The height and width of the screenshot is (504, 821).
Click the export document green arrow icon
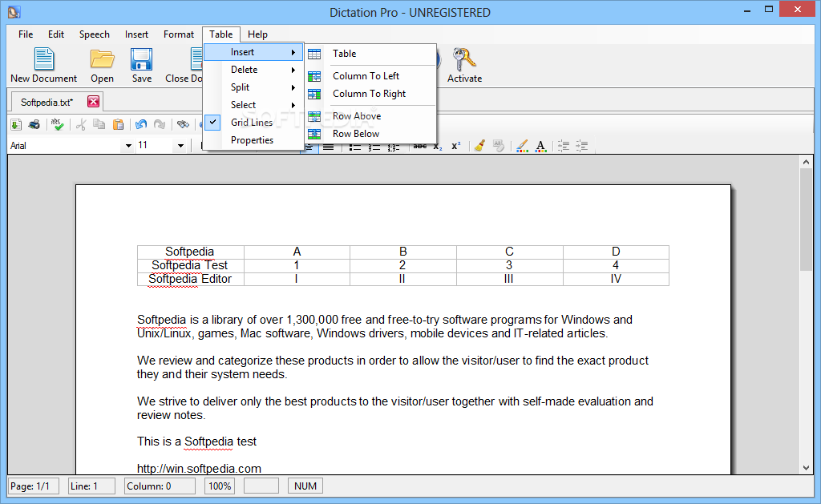[16, 124]
